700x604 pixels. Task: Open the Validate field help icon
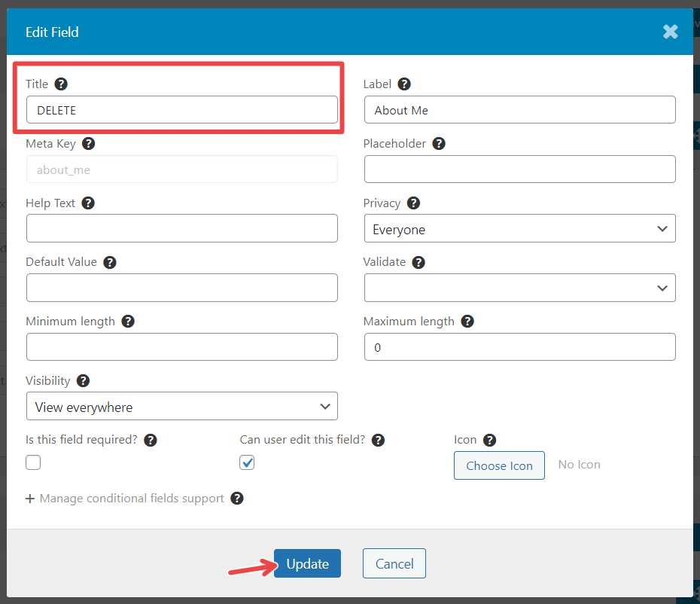click(418, 261)
